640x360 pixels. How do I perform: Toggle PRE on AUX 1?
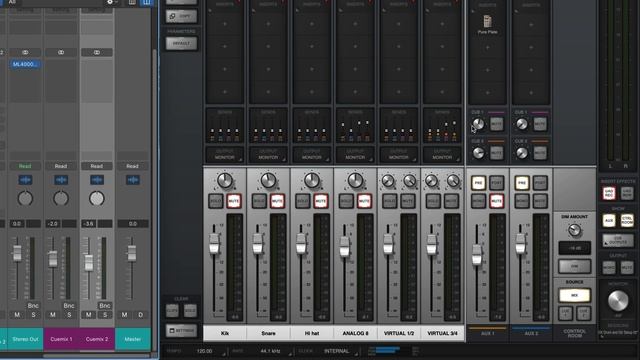pos(478,183)
